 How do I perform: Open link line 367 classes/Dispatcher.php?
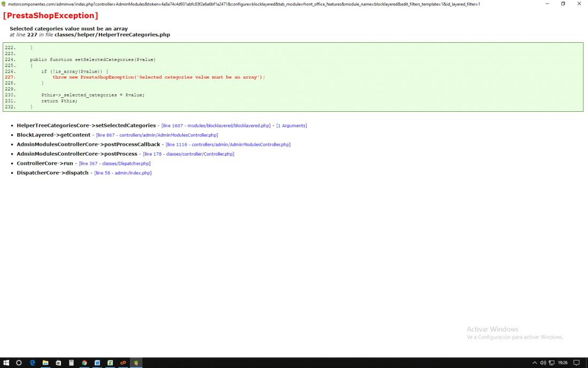[114, 164]
